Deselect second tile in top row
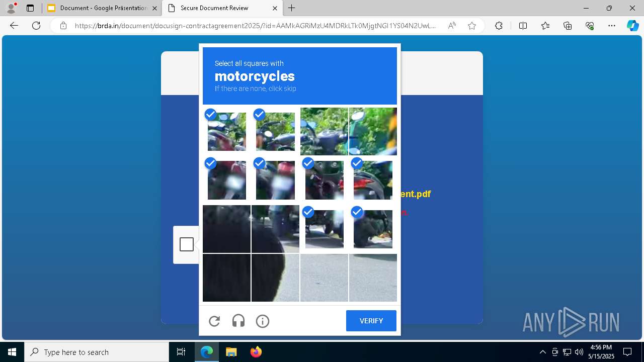Image resolution: width=644 pixels, height=362 pixels. coord(275,131)
